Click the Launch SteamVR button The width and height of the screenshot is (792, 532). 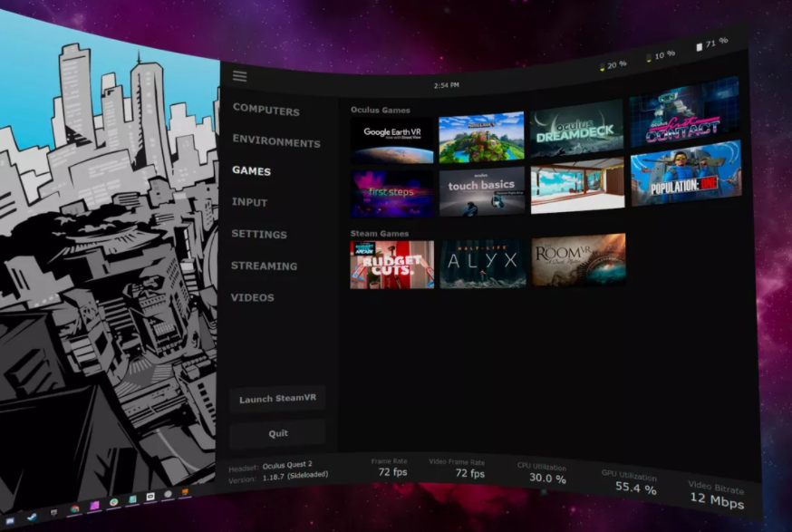tap(277, 399)
